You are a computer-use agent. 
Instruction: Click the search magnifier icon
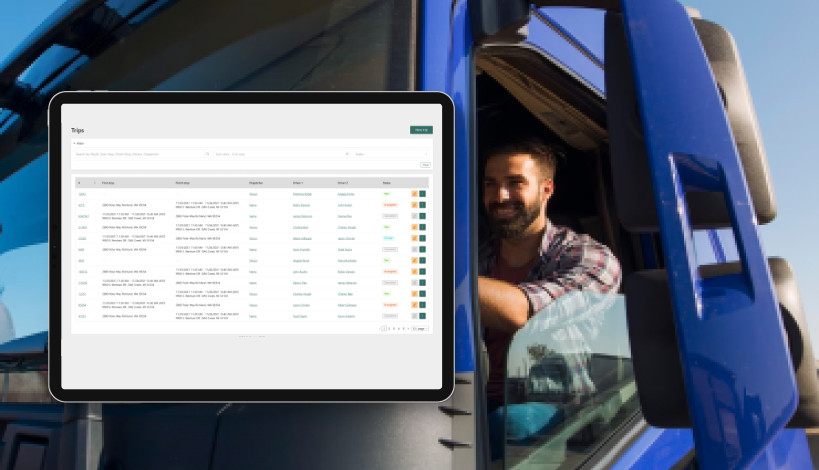(x=207, y=154)
